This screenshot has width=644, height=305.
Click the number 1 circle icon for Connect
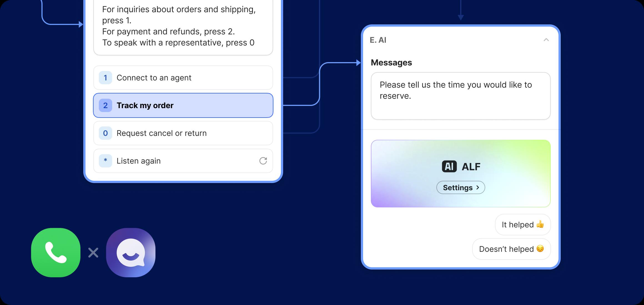(105, 77)
